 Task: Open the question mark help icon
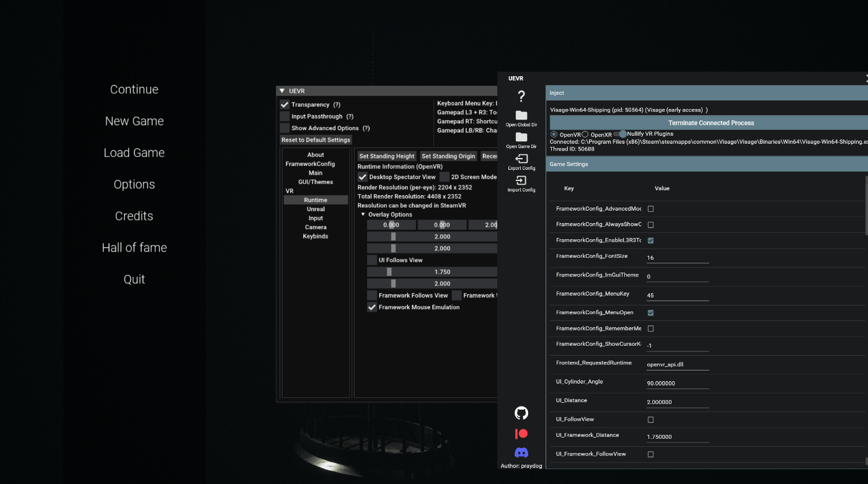click(x=521, y=96)
